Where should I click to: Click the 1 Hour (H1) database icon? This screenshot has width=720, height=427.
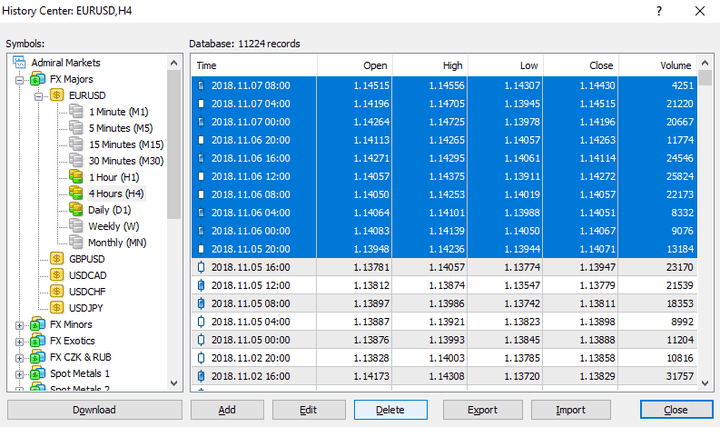(x=76, y=177)
